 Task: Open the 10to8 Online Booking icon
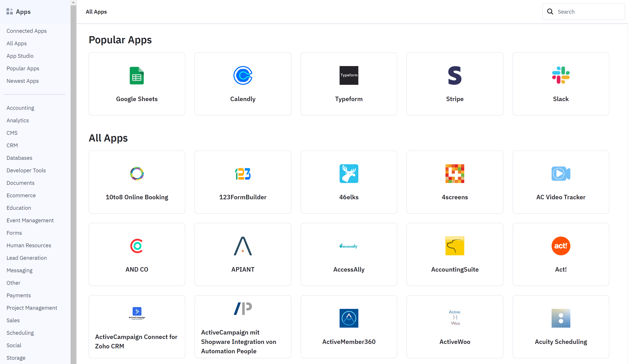tap(137, 174)
